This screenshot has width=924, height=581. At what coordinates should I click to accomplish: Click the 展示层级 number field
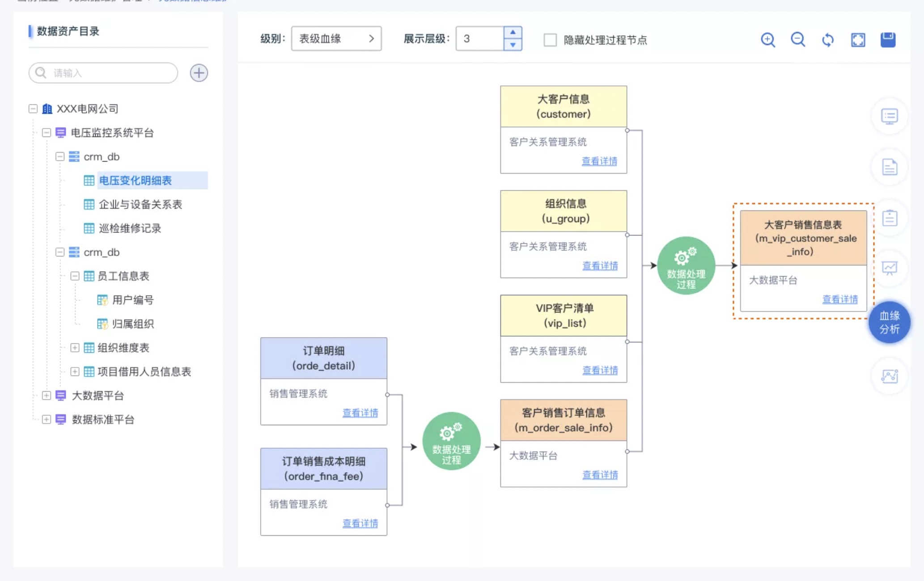[480, 38]
